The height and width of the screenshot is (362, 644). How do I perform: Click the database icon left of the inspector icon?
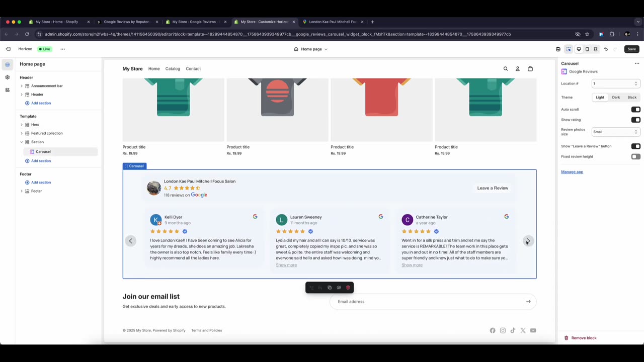(558, 49)
